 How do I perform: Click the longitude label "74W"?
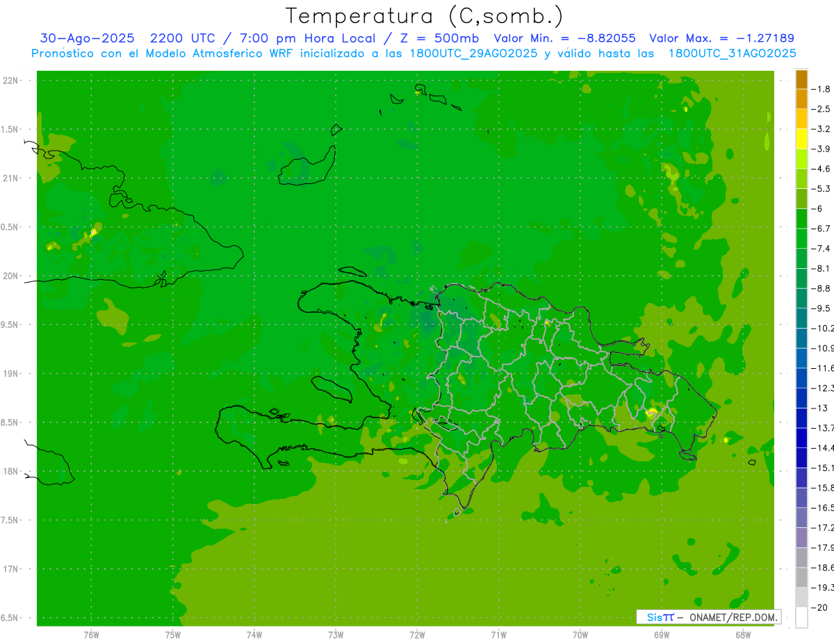coord(254,635)
